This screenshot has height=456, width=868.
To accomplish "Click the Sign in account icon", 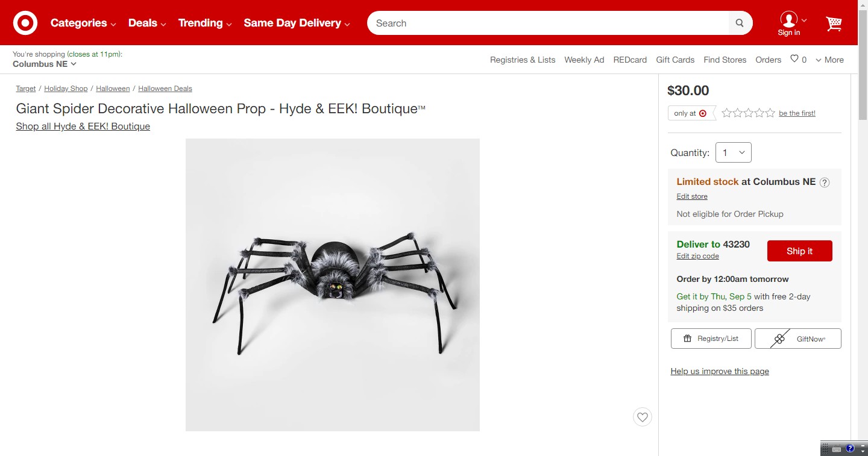I will click(789, 23).
